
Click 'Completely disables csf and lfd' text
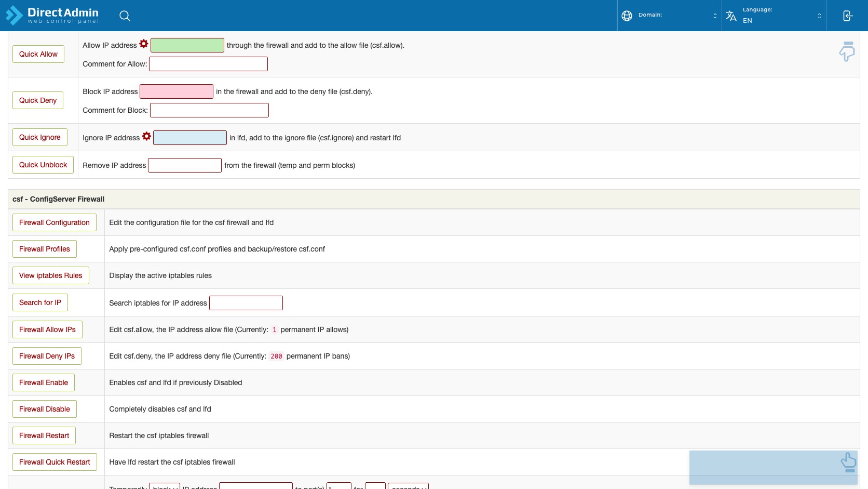tap(160, 409)
